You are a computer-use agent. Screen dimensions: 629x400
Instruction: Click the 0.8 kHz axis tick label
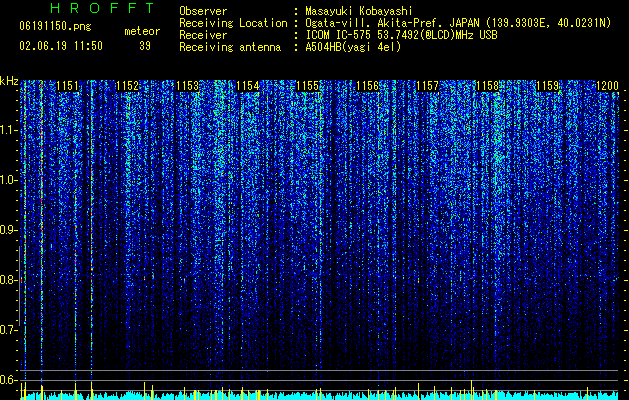coord(9,280)
